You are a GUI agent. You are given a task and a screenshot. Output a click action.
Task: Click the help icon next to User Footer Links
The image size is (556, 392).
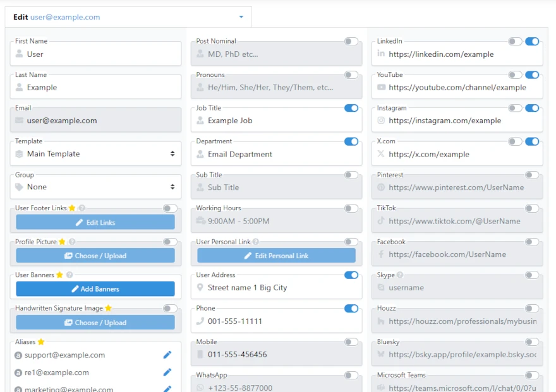coord(82,208)
